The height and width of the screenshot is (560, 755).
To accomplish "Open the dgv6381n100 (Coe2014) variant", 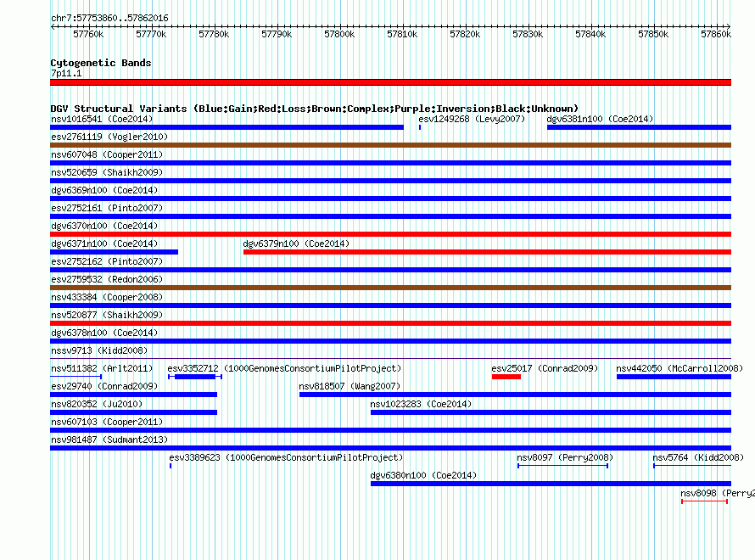I will pos(600,119).
